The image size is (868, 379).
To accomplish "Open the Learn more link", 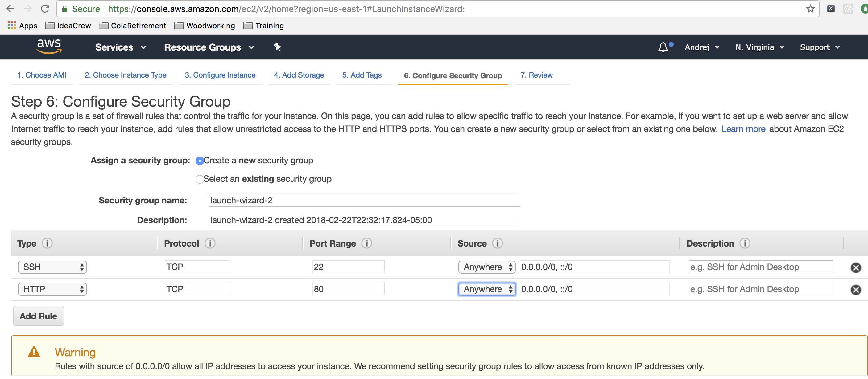I will (743, 129).
